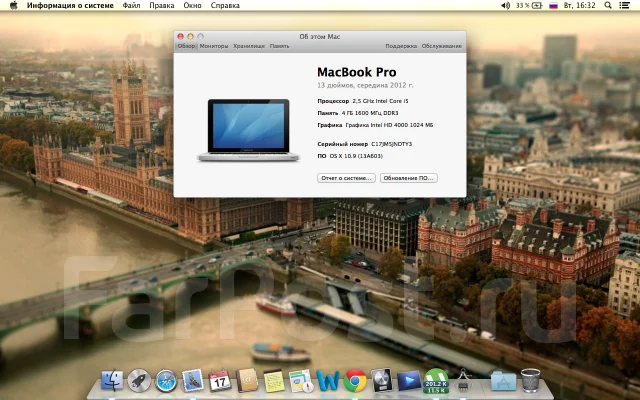Image resolution: width=640 pixels, height=400 pixels.
Task: Open blue W application in Dock
Action: pyautogui.click(x=328, y=380)
